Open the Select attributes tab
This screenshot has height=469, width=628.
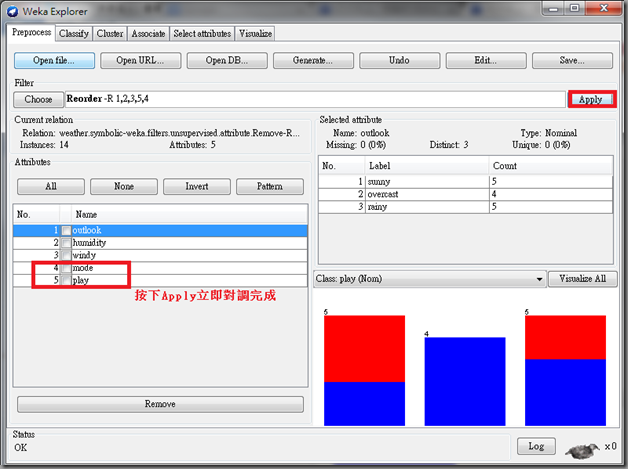(202, 34)
